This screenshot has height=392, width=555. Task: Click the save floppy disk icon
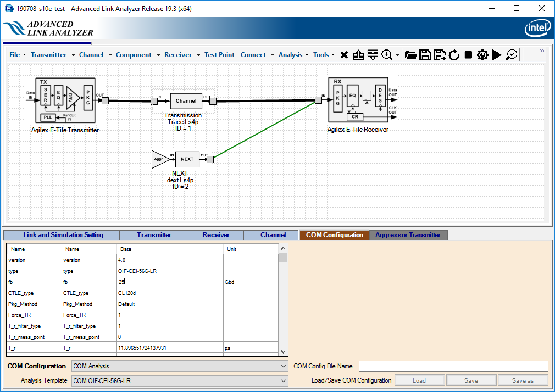click(x=425, y=55)
